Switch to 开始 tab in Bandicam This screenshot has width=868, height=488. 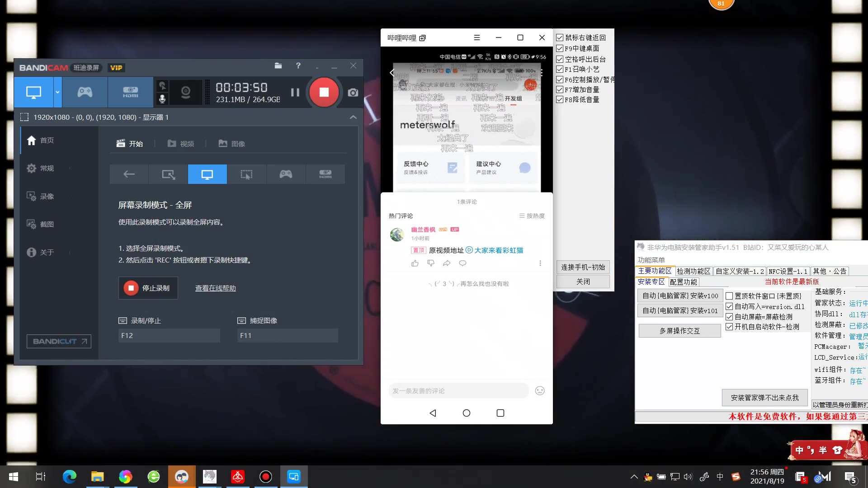point(130,144)
